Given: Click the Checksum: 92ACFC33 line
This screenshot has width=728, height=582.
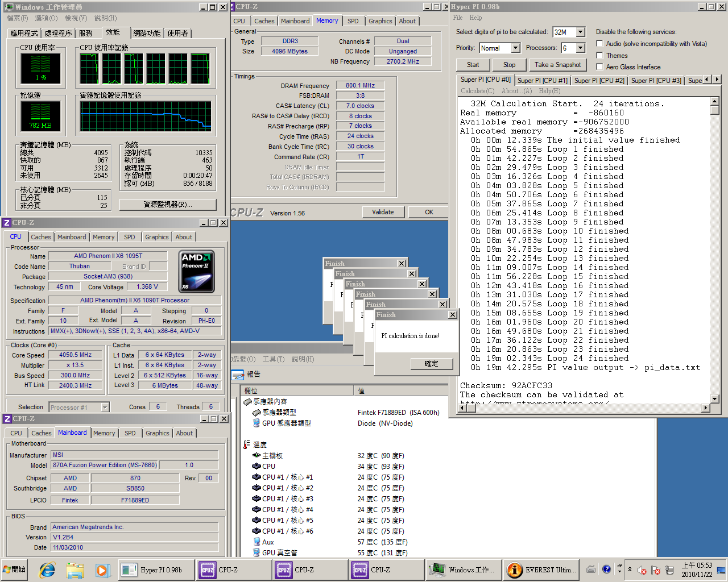Looking at the screenshot, I should coord(506,385).
